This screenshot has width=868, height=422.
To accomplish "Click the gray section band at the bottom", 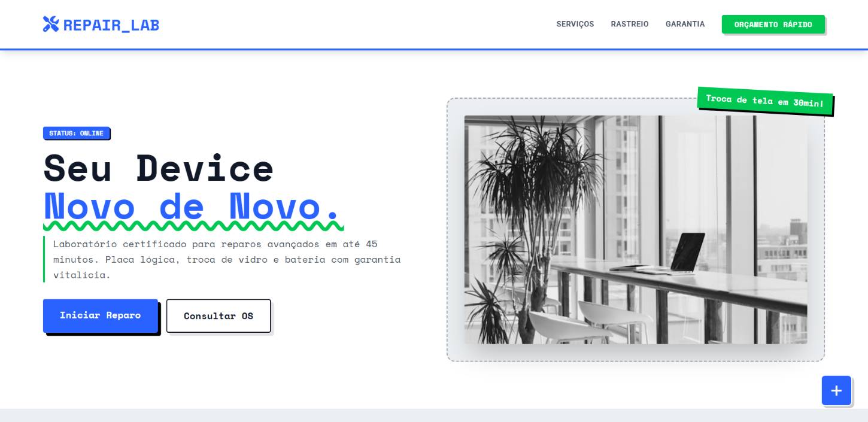I will (434, 415).
